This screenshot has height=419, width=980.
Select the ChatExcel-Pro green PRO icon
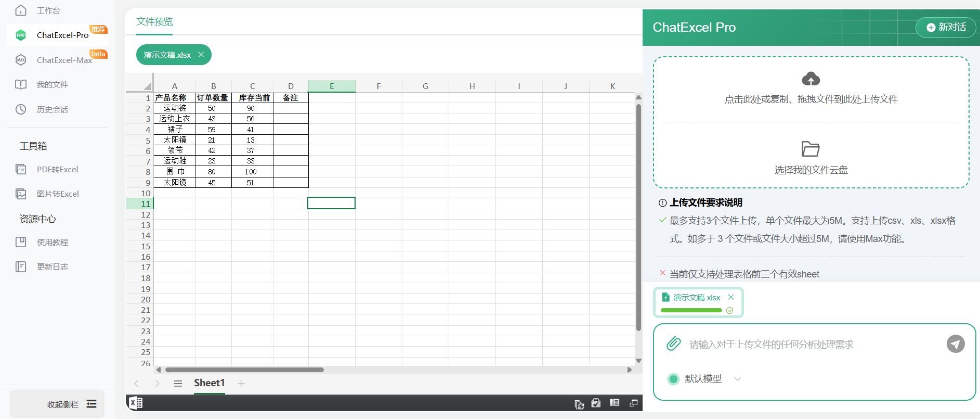[21, 35]
